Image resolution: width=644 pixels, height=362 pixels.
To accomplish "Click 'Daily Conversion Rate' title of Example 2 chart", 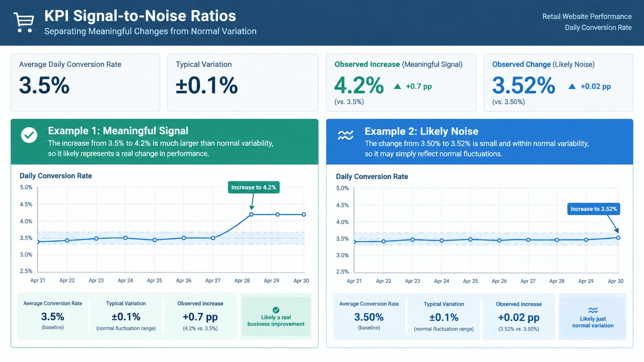I will 372,177.
